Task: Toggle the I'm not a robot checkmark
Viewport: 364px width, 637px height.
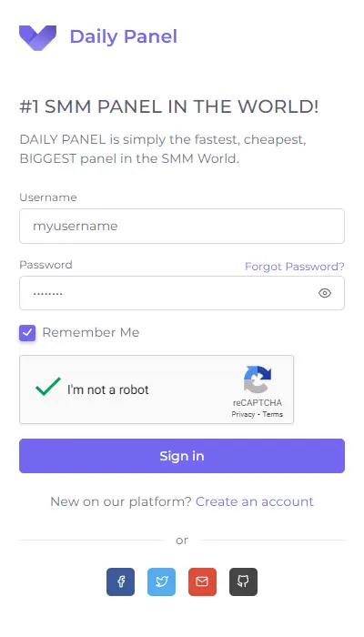Action: (x=48, y=387)
